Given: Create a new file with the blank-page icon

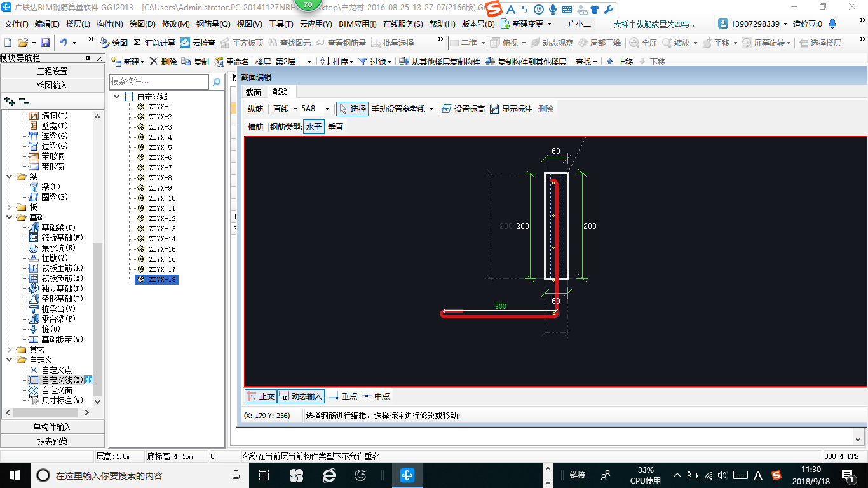Looking at the screenshot, I should tap(8, 43).
